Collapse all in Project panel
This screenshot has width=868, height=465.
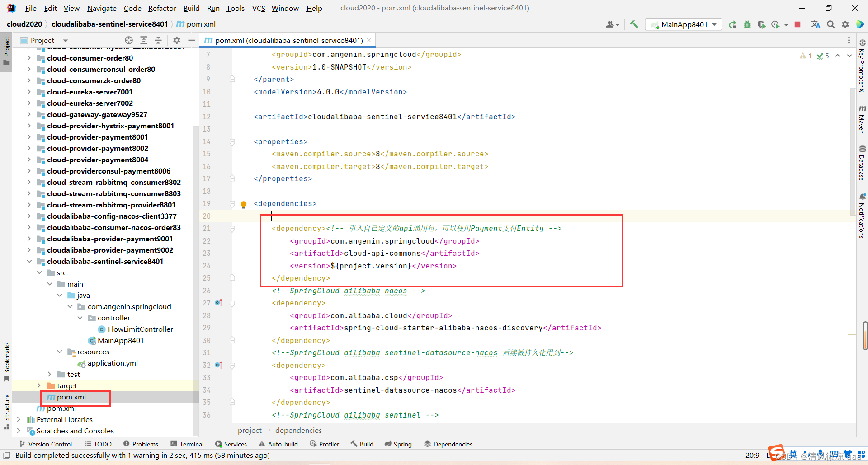pyautogui.click(x=158, y=40)
